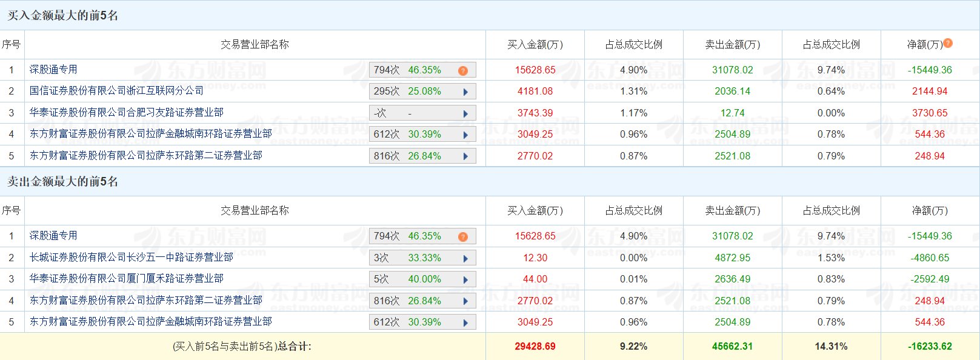Click 295次 25.08% stats box
Viewport: 980px width, 360px height.
tap(422, 92)
